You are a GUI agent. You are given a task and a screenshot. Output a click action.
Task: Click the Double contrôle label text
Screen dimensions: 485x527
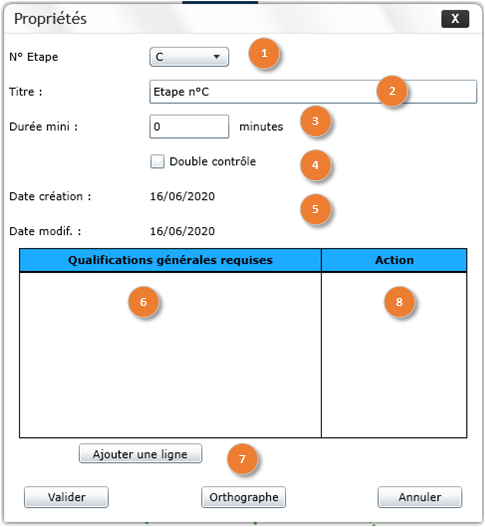click(212, 161)
